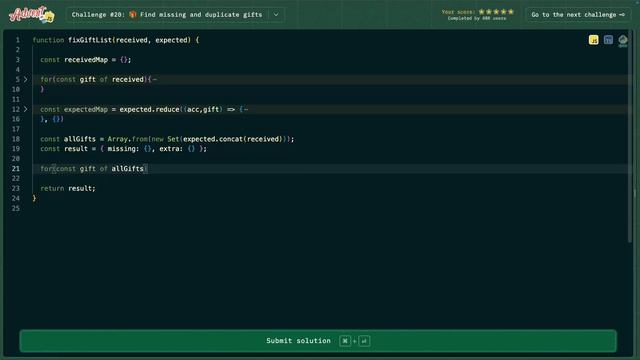This screenshot has height=360, width=640.
Task: Click line number 18 in gutter
Action: [x=16, y=139]
